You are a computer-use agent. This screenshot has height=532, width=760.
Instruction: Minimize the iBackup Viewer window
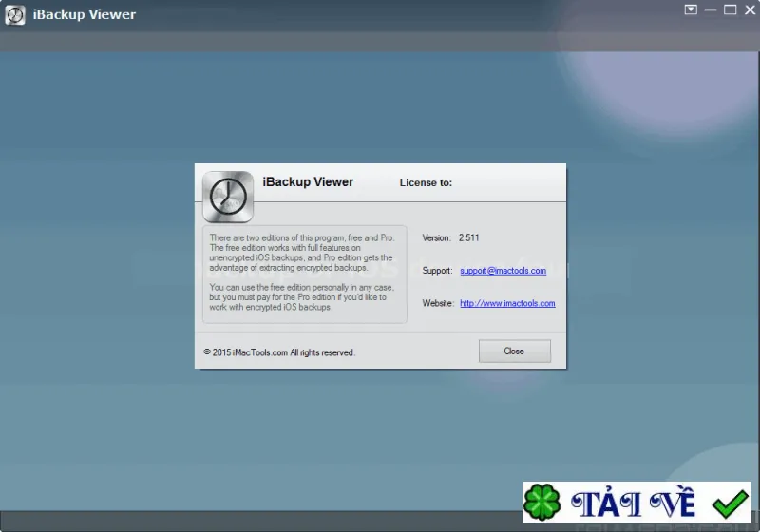[x=711, y=9]
